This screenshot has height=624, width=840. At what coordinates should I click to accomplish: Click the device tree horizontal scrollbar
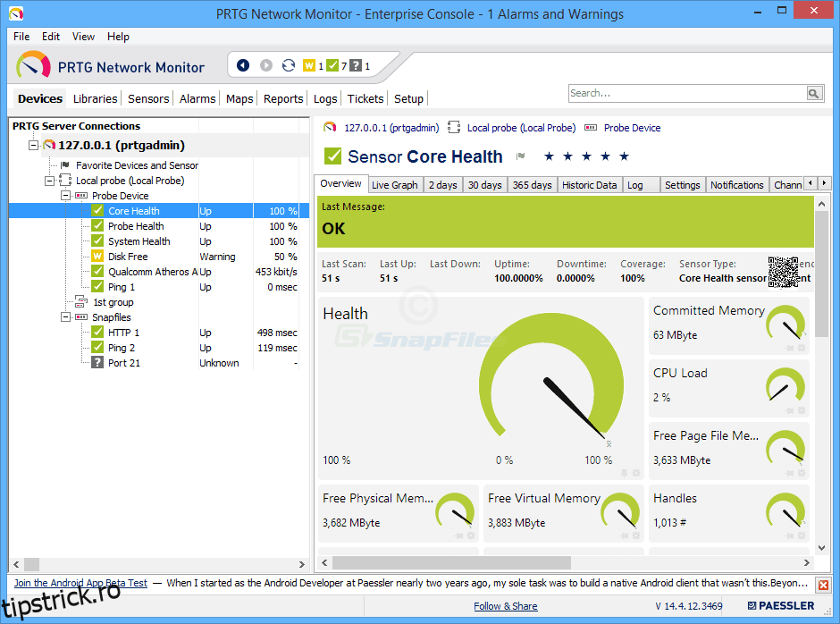158,564
